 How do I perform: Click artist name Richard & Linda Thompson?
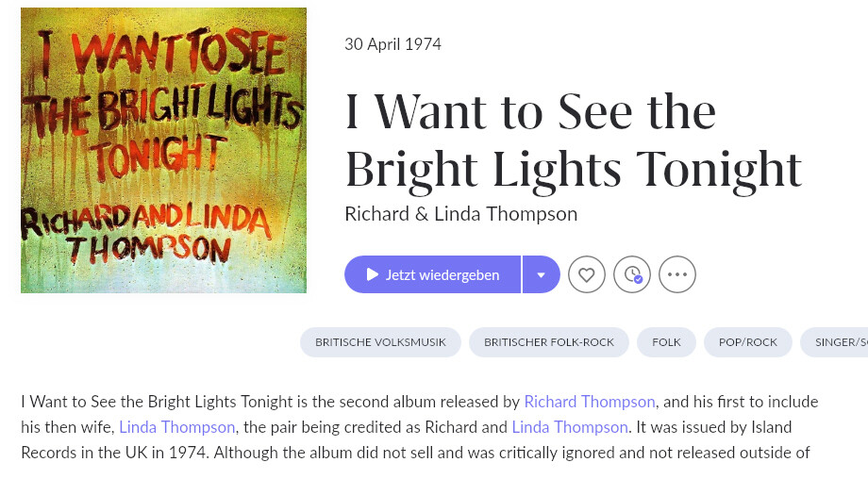coord(460,214)
